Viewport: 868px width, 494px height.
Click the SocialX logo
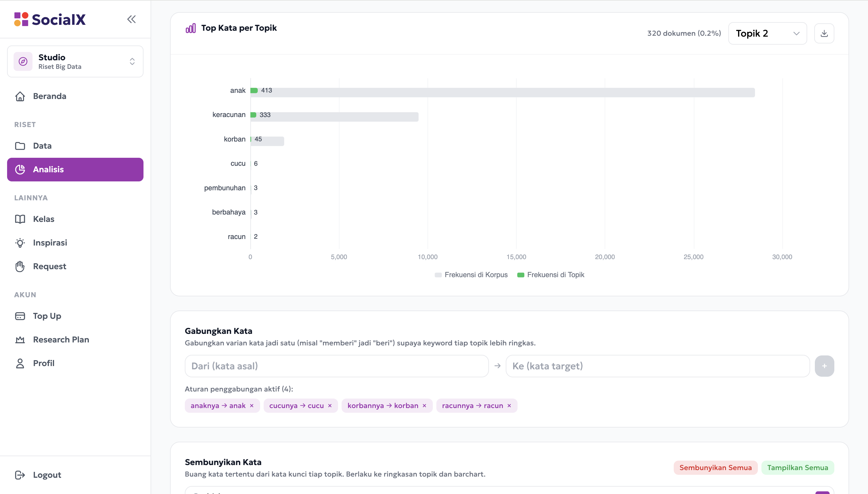click(x=50, y=19)
